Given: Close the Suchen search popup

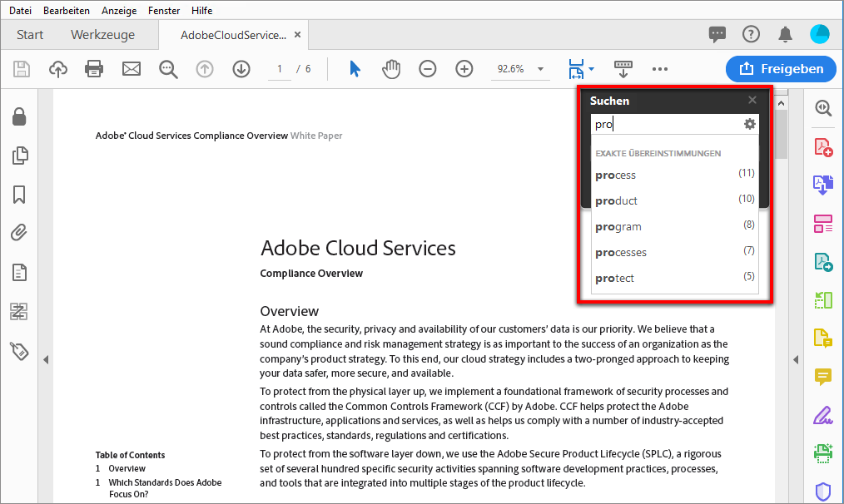Looking at the screenshot, I should (752, 100).
